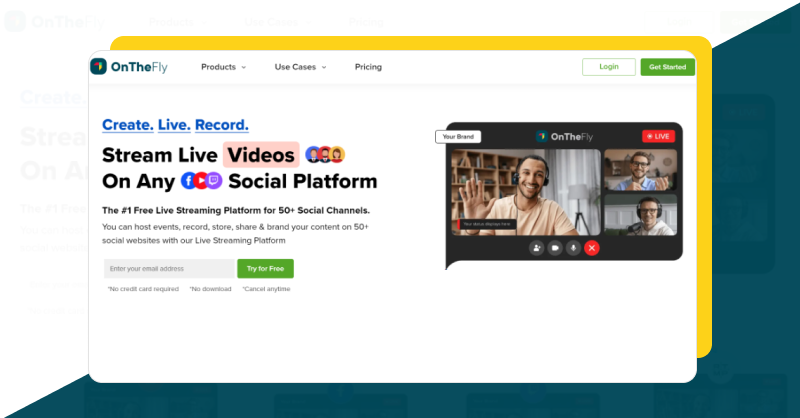The height and width of the screenshot is (418, 800).
Task: Click the Try for Free button
Action: (x=265, y=268)
